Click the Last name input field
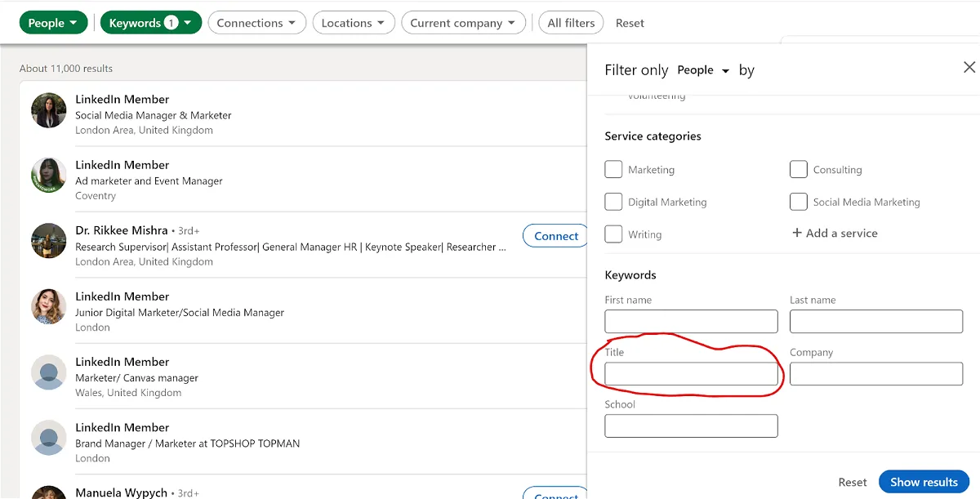This screenshot has height=499, width=980. pos(876,321)
